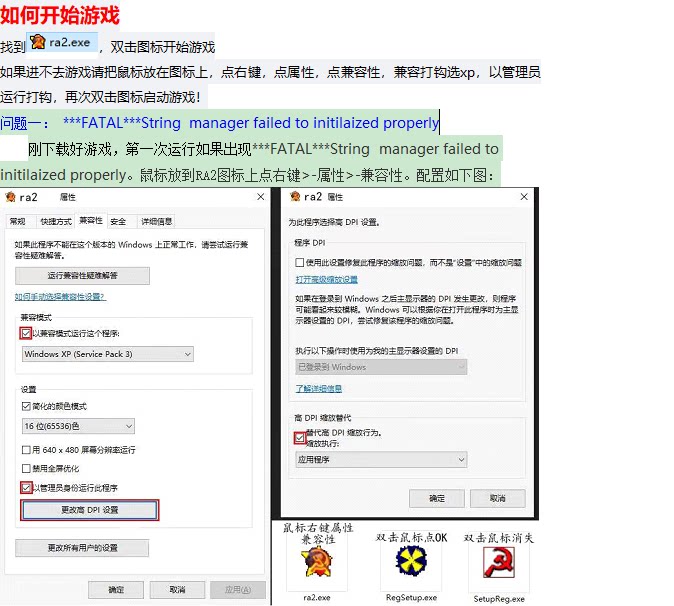This screenshot has height=606, width=674.
Task: Click the ra2.exe icon in the instructions
Action: 38,42
